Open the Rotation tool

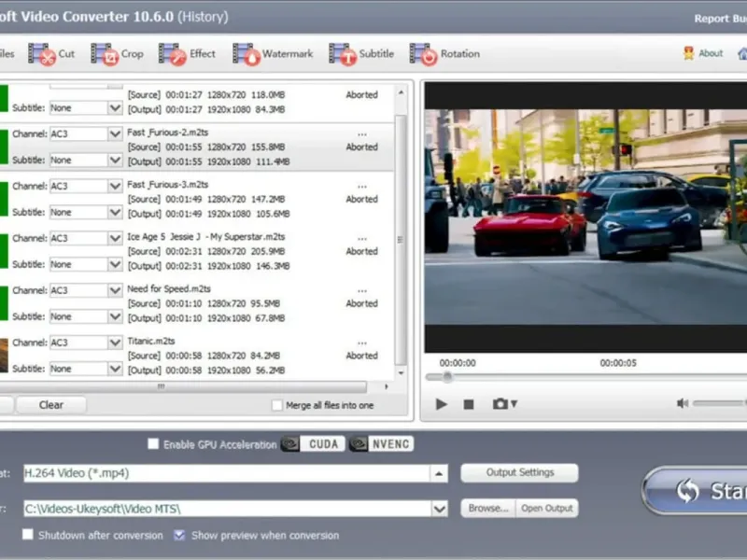tap(444, 54)
